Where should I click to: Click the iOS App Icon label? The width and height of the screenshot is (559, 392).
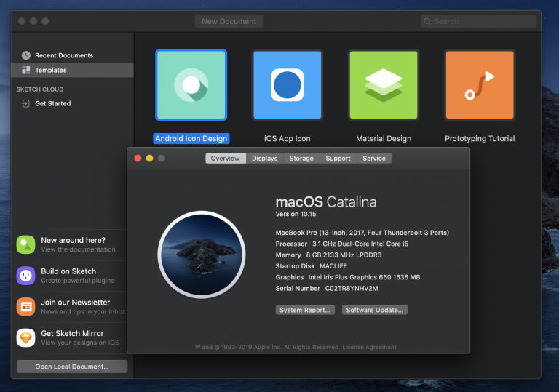(288, 139)
